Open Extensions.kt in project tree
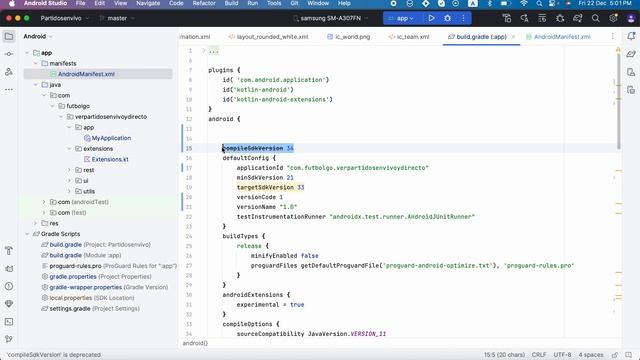640x360 pixels. pos(106,159)
